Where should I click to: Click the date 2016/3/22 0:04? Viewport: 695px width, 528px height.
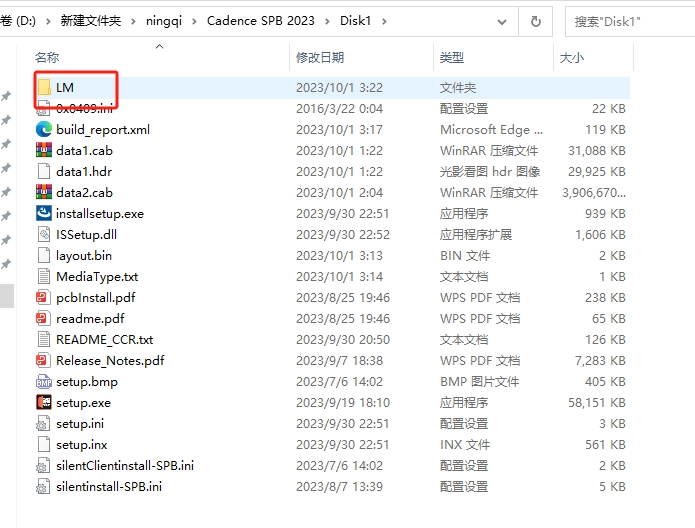[x=339, y=109]
